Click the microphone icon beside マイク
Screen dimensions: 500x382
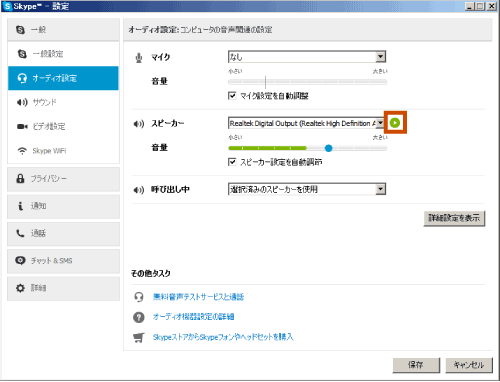[139, 58]
